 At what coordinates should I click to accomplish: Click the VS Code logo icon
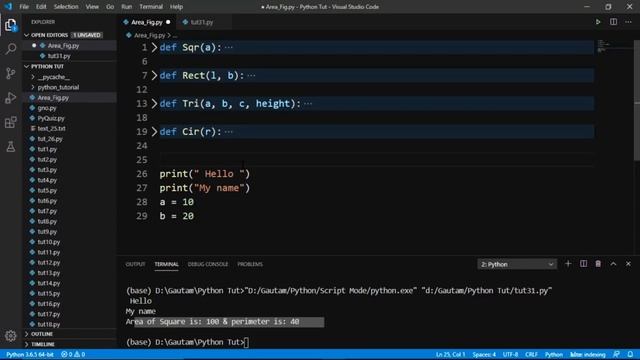pos(8,7)
